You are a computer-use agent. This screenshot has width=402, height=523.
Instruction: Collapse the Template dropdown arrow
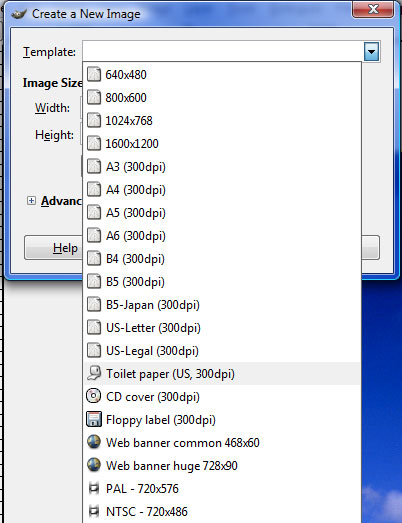pyautogui.click(x=371, y=52)
